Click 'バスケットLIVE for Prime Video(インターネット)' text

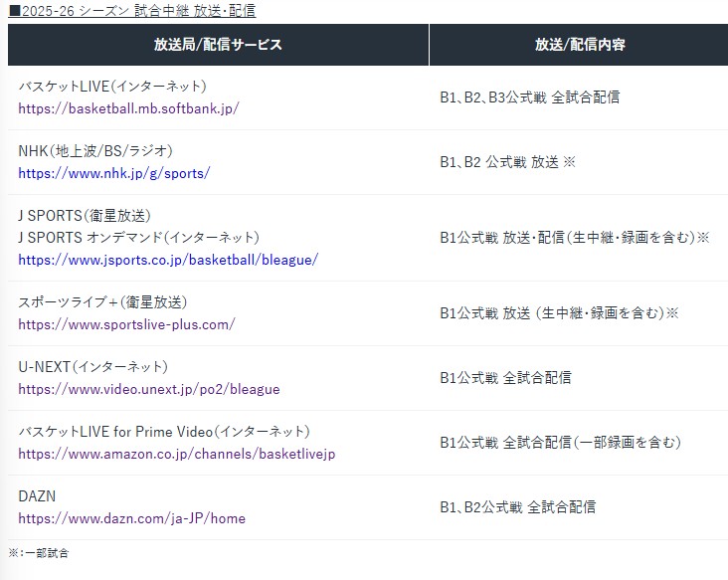(164, 432)
